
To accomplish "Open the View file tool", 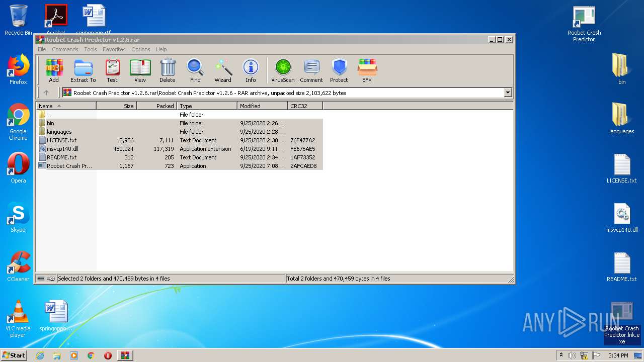I will (x=140, y=70).
